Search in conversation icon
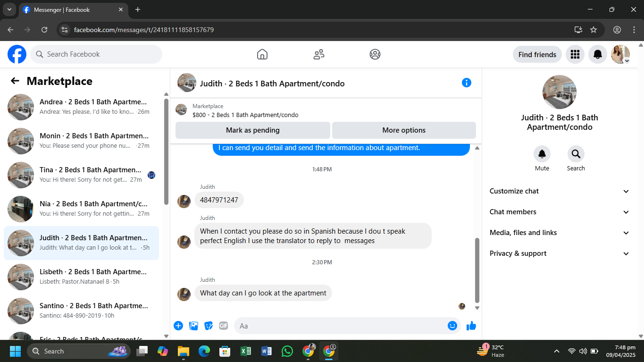The height and width of the screenshot is (362, 644). (x=576, y=154)
